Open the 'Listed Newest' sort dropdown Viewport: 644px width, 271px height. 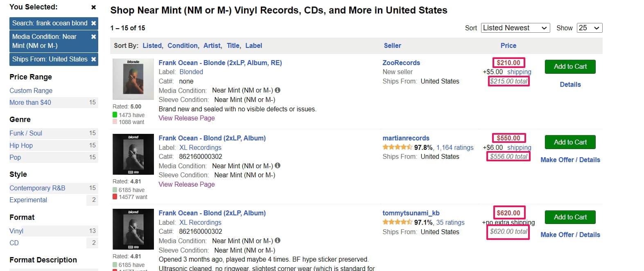click(515, 28)
